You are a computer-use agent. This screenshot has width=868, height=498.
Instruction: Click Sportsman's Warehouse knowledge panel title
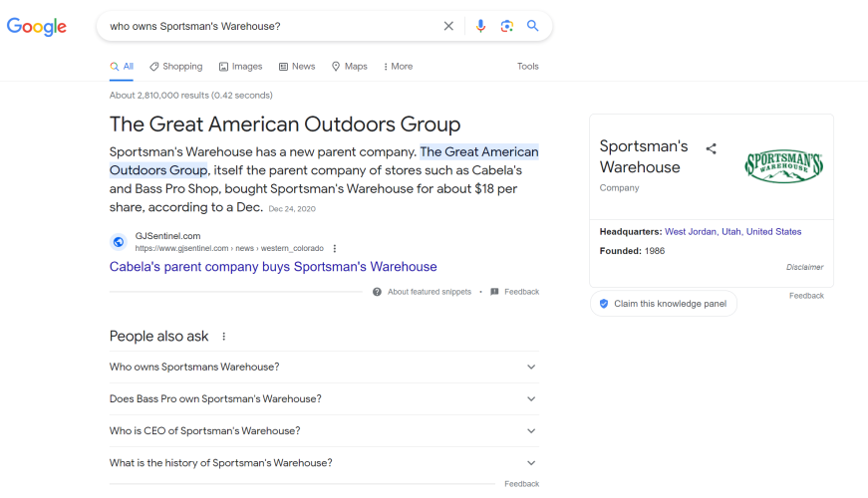point(644,156)
